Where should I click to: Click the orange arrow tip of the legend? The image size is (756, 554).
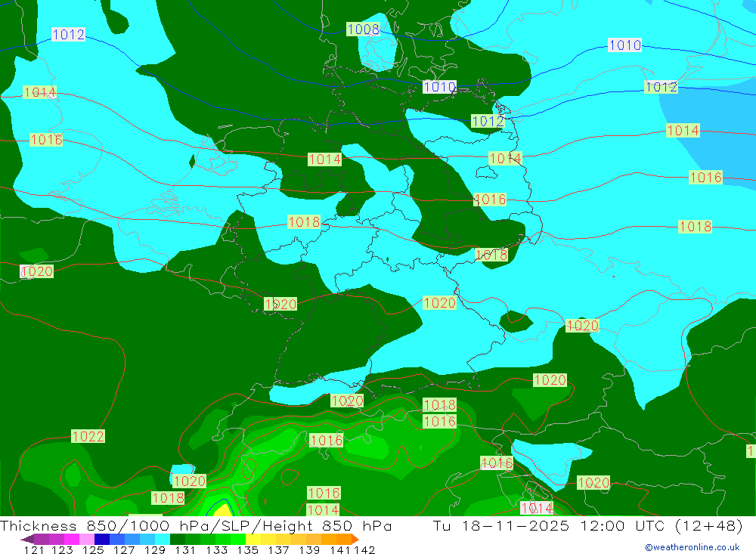[x=355, y=539]
